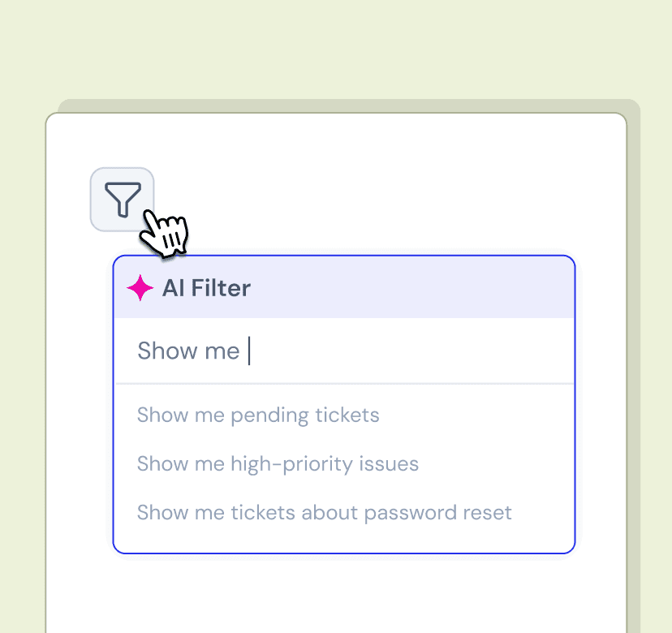Screen dimensions: 672x633
Task: Choose 'Show me pending tickets' suggestion
Action: [258, 415]
